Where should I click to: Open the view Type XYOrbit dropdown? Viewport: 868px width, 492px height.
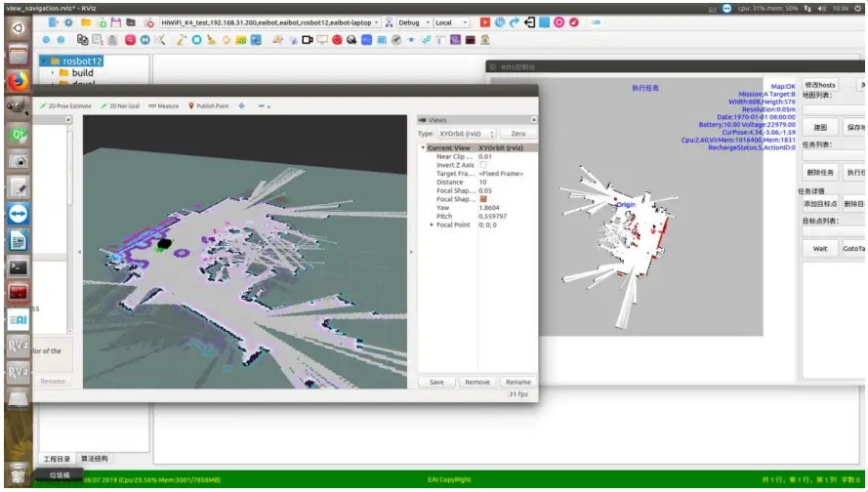click(466, 134)
